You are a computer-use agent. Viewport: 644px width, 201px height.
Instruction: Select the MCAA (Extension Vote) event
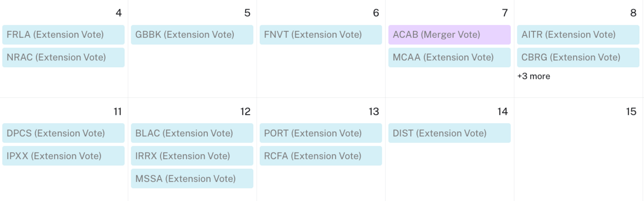(450, 57)
